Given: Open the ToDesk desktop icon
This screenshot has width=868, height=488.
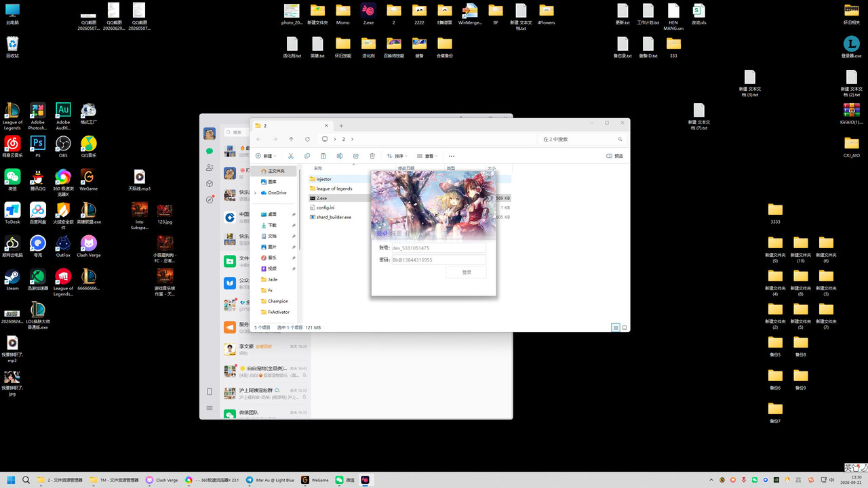Looking at the screenshot, I should (12, 213).
